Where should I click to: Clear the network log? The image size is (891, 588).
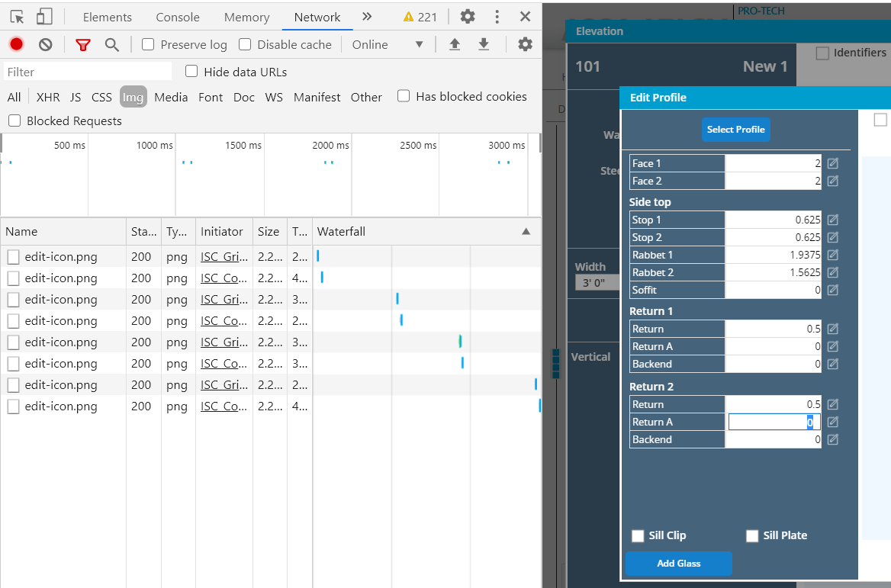(x=46, y=44)
